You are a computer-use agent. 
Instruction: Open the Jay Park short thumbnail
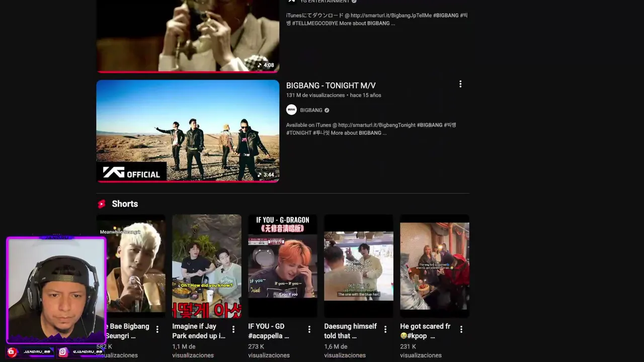click(207, 266)
